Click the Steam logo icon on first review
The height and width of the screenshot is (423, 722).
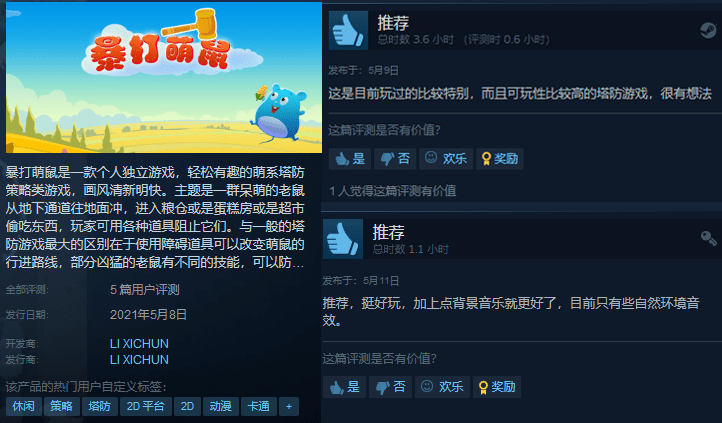click(708, 30)
